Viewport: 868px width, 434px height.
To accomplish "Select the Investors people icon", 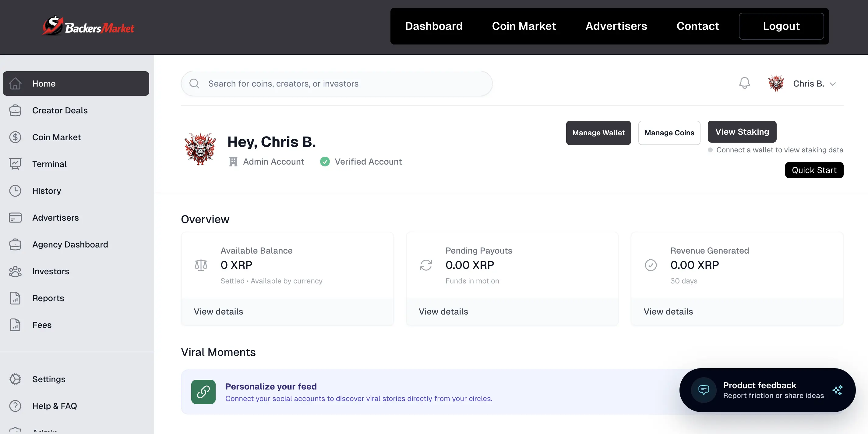I will point(15,272).
